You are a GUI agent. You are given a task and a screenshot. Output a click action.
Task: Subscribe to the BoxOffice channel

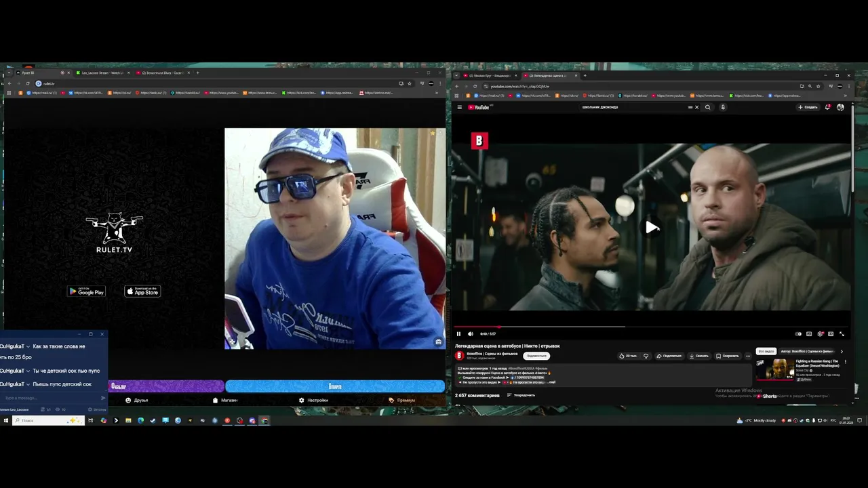(536, 356)
